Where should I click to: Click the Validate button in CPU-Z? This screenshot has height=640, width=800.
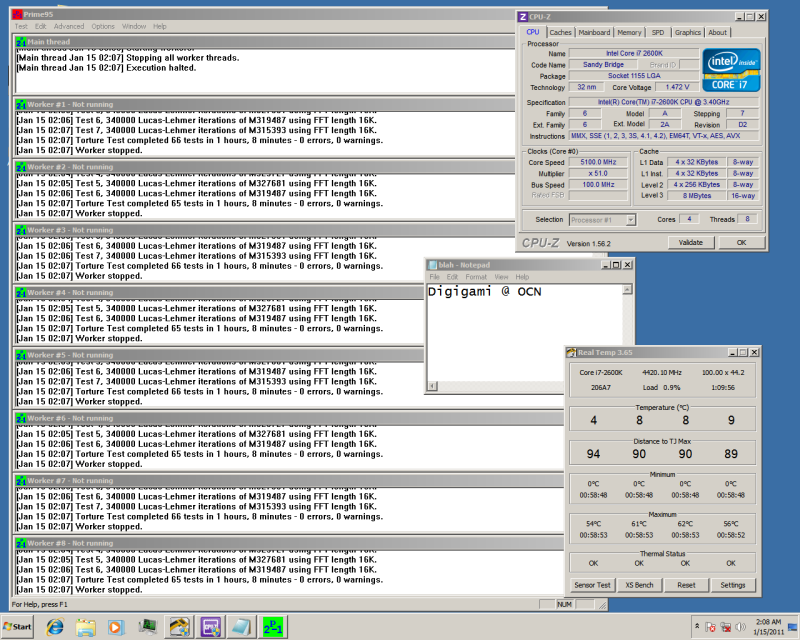[x=691, y=242]
